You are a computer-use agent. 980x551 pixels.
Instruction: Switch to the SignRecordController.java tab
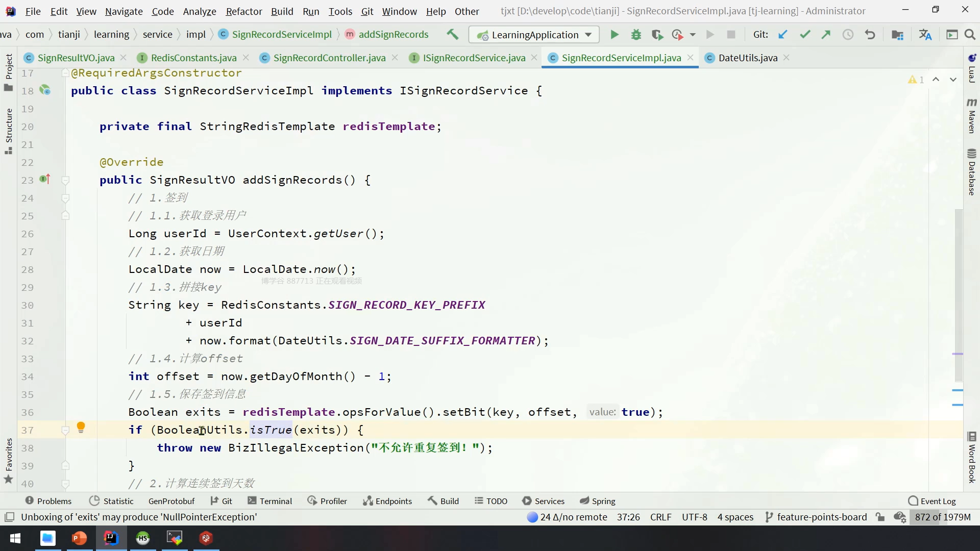click(329, 58)
